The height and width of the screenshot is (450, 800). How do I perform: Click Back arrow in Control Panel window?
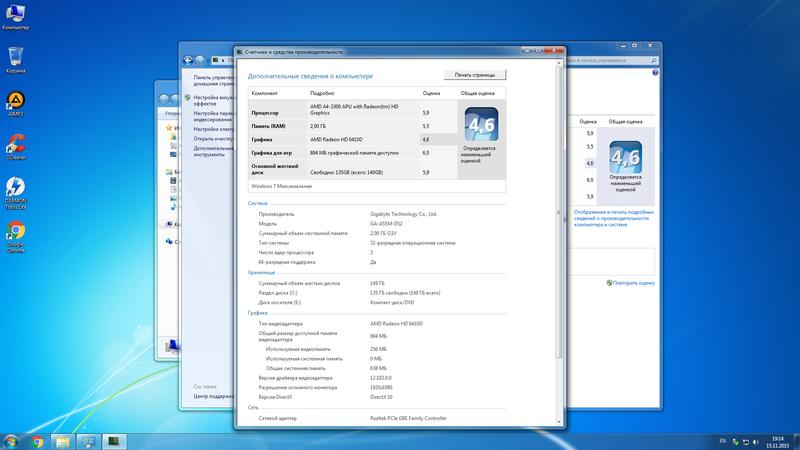coord(188,60)
